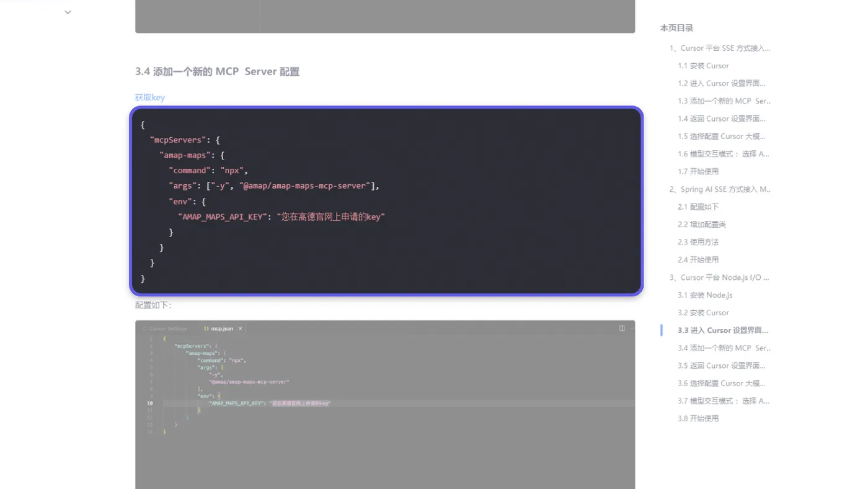The height and width of the screenshot is (489, 868).
Task: Open the 获取key link
Action: [149, 97]
